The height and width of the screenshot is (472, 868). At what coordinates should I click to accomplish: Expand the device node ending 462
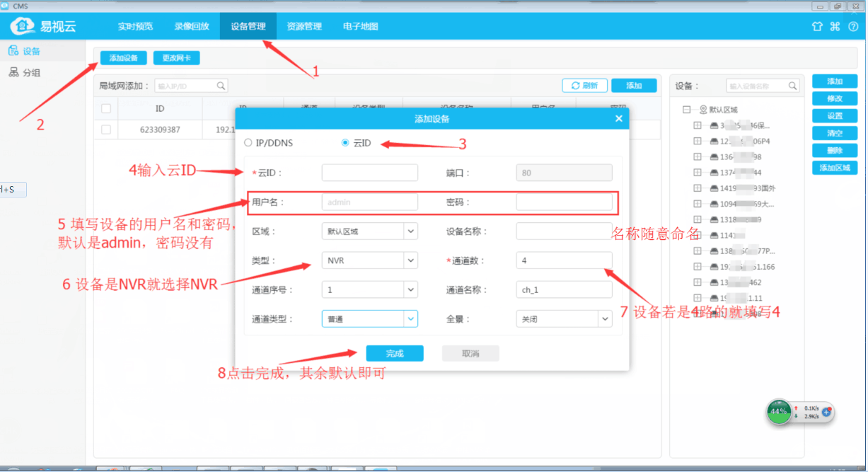point(698,282)
